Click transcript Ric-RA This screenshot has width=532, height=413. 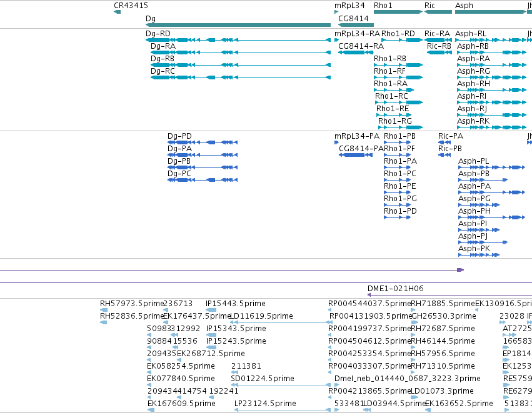pos(438,40)
